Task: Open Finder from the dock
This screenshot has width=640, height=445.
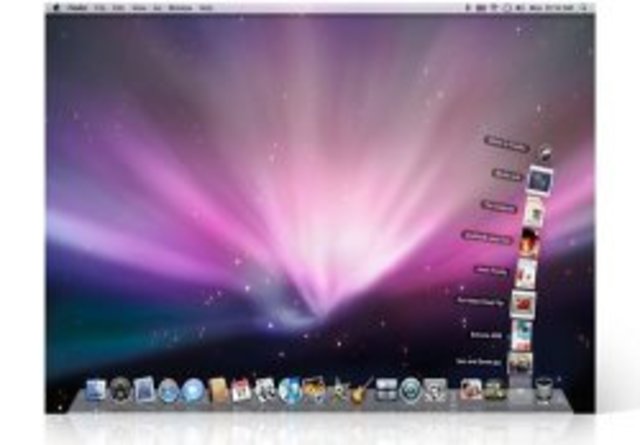Action: (96, 390)
